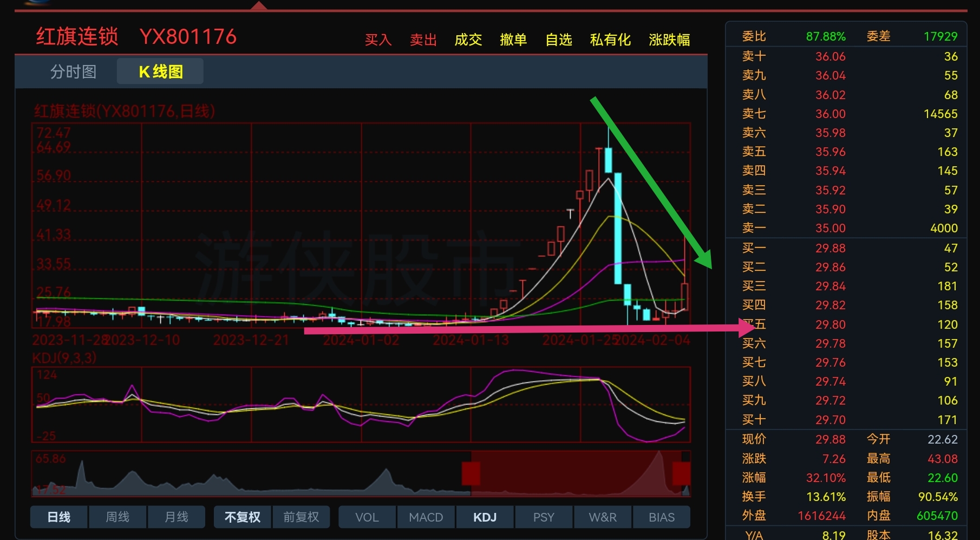Click 卖十 price 36.06
Image resolution: width=980 pixels, height=540 pixels.
[831, 56]
